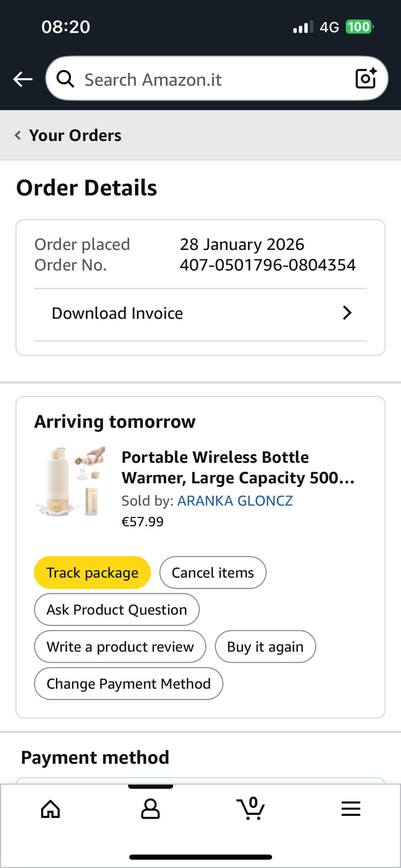Image resolution: width=401 pixels, height=868 pixels.
Task: Choose Change Payment Method
Action: tap(128, 684)
